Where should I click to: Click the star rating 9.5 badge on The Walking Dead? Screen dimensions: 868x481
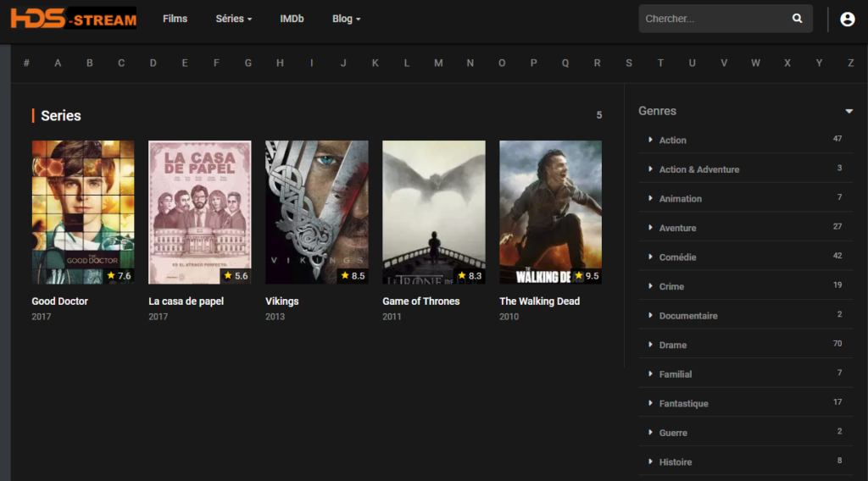pos(587,276)
